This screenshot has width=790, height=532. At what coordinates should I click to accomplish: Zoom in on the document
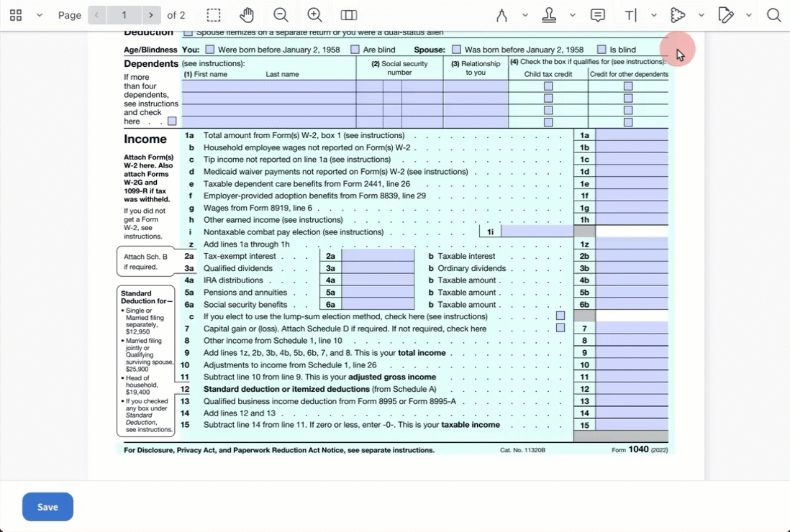tap(314, 15)
